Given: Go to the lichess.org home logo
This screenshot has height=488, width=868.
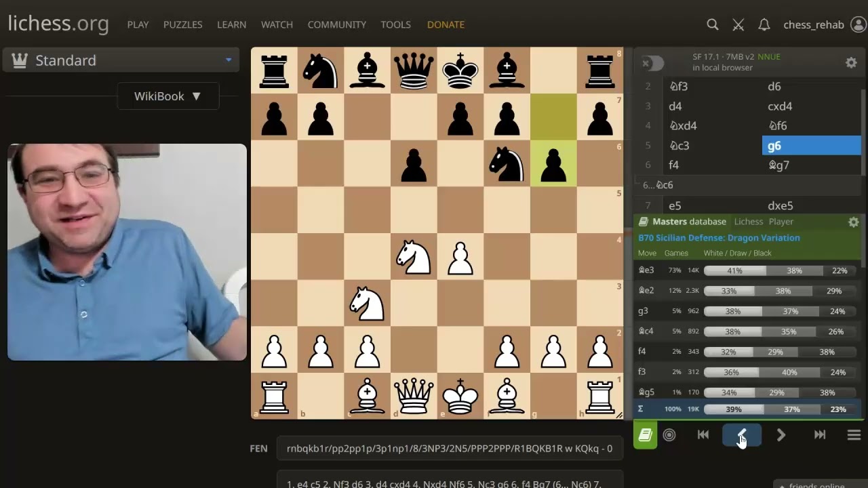Looking at the screenshot, I should [x=58, y=24].
